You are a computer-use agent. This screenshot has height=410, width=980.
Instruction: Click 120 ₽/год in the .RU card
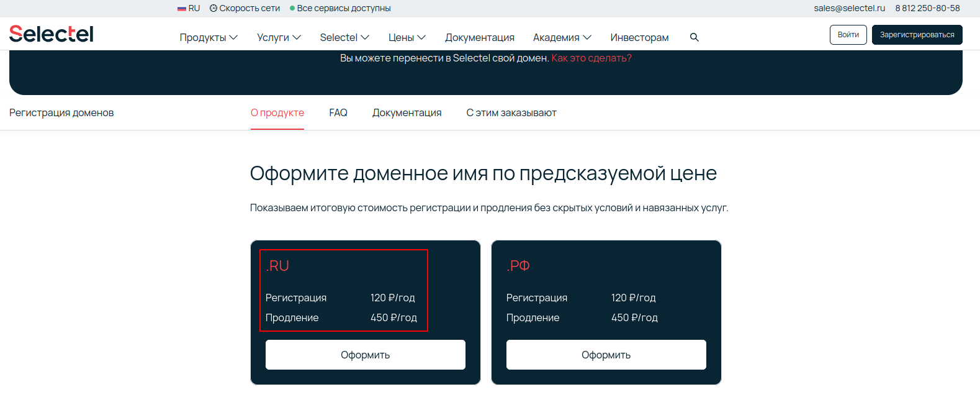point(392,298)
